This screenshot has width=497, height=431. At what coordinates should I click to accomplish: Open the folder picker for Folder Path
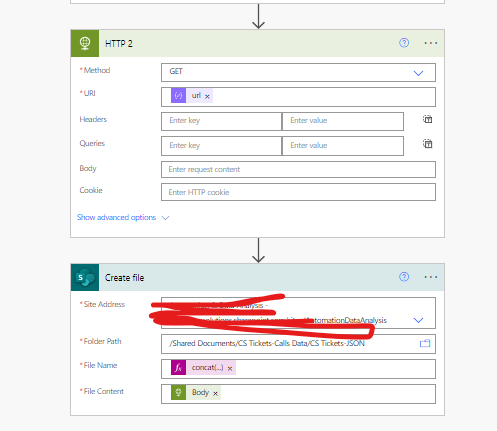(x=425, y=343)
